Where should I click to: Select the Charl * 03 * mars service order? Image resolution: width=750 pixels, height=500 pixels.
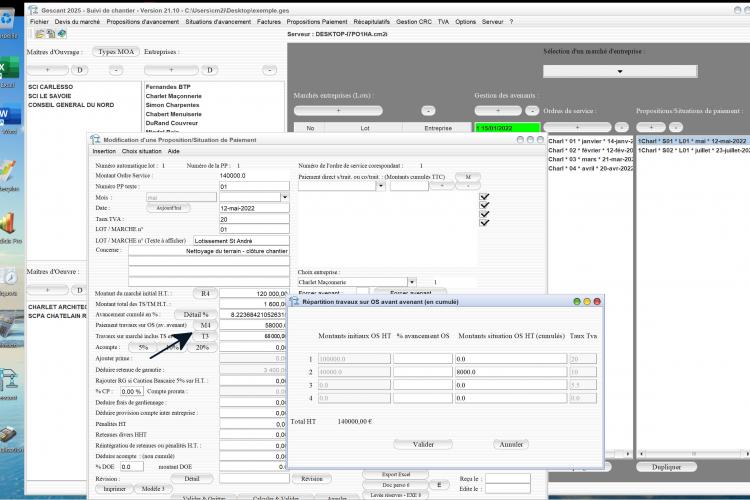click(x=591, y=159)
